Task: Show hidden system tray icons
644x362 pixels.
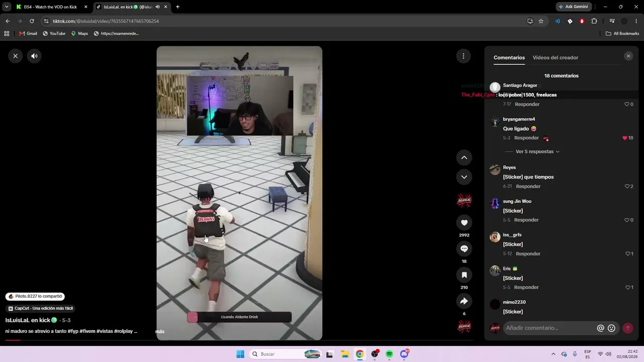Action: [553, 354]
